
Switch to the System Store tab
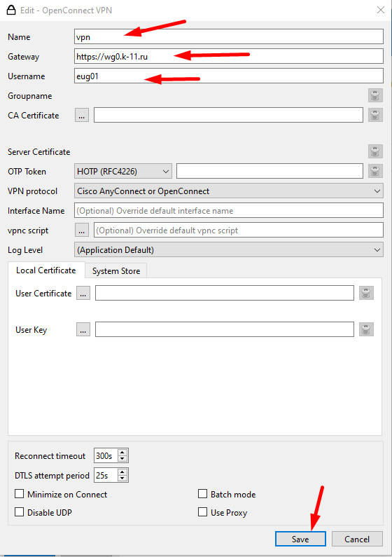(116, 271)
